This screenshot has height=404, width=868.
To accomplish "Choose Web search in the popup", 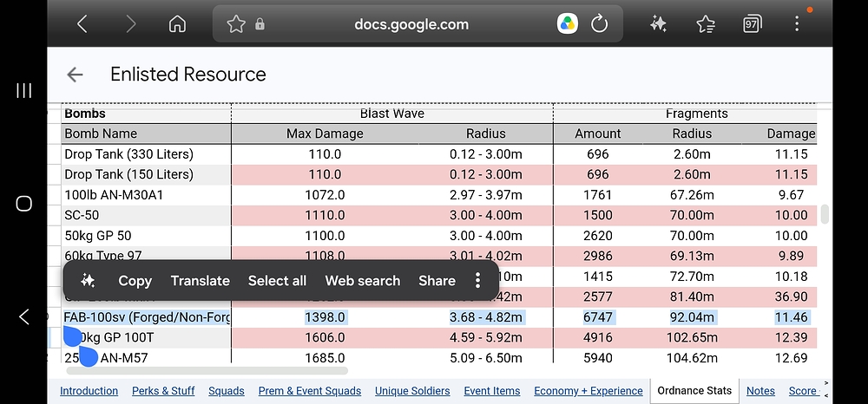I will 363,281.
